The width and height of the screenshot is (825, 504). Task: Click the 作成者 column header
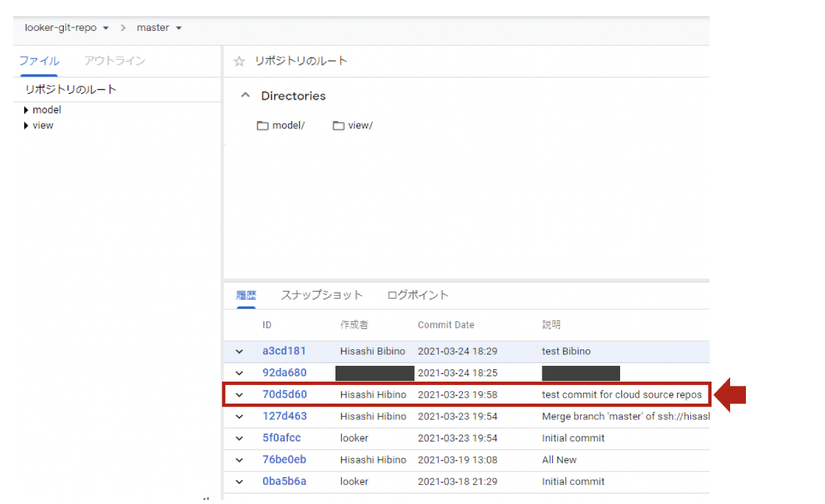(354, 325)
